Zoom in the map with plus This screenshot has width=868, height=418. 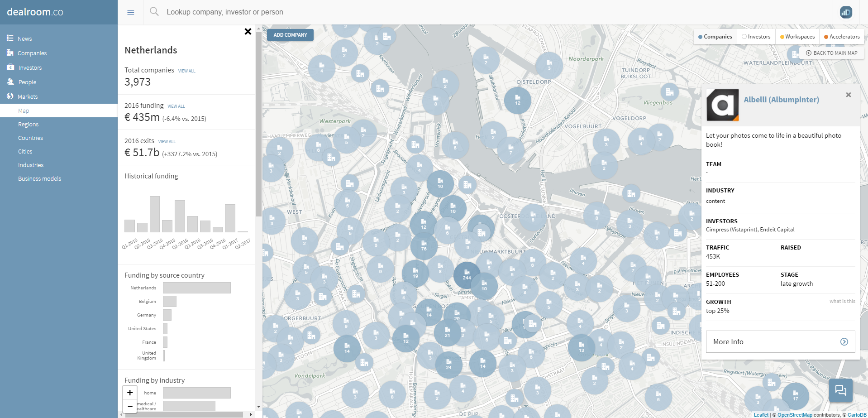[x=130, y=393]
